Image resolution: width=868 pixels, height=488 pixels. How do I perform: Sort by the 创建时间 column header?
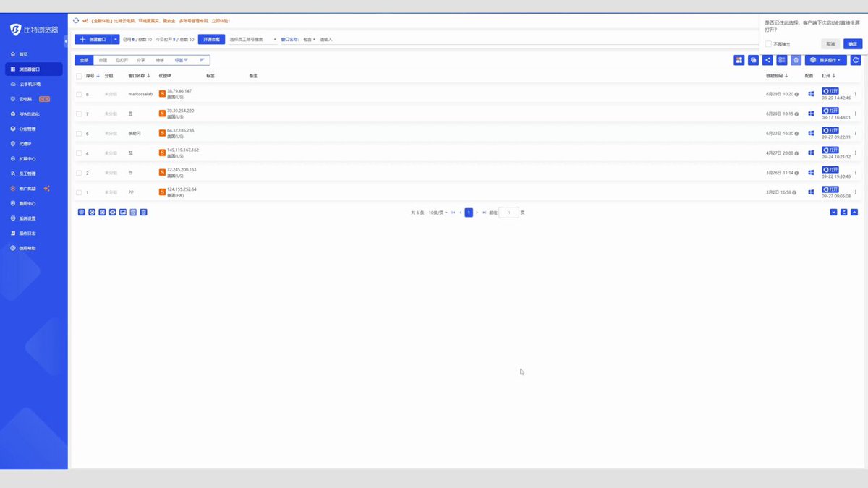tap(779, 75)
